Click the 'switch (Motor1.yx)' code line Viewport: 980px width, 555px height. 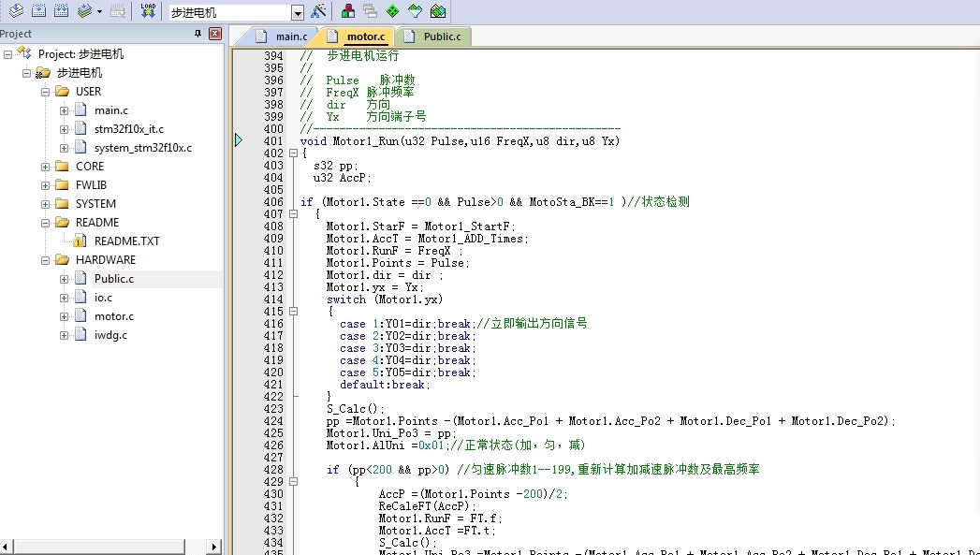pyautogui.click(x=385, y=299)
